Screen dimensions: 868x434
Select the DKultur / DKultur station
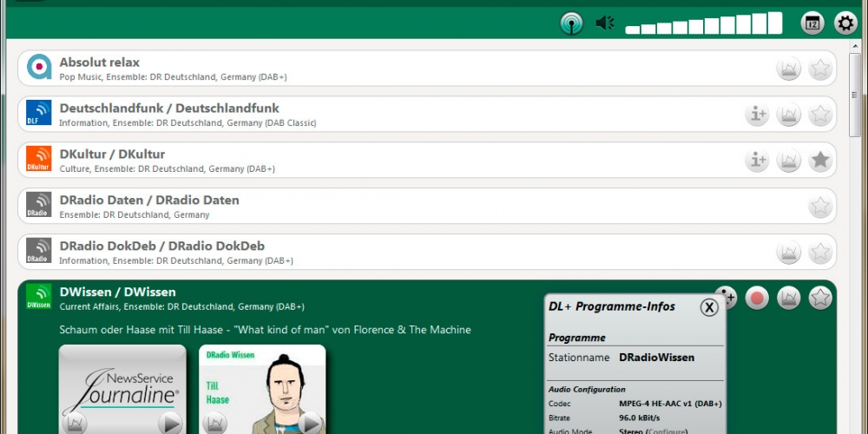click(x=427, y=161)
